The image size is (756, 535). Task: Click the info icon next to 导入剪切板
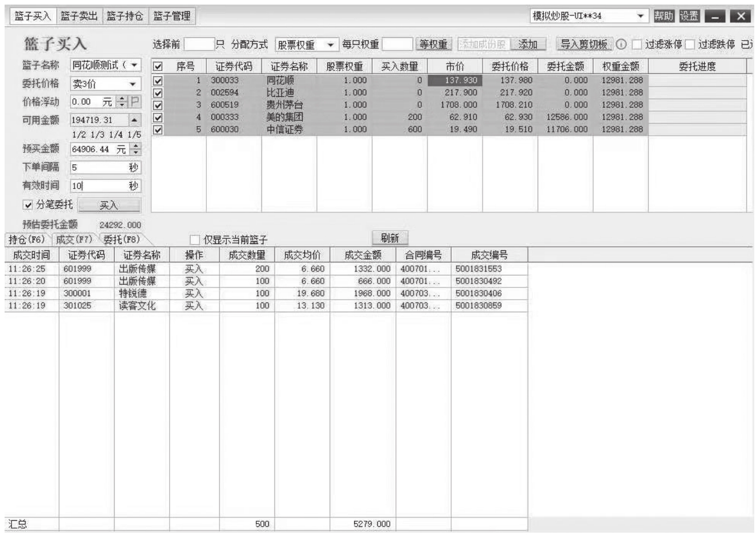point(621,45)
